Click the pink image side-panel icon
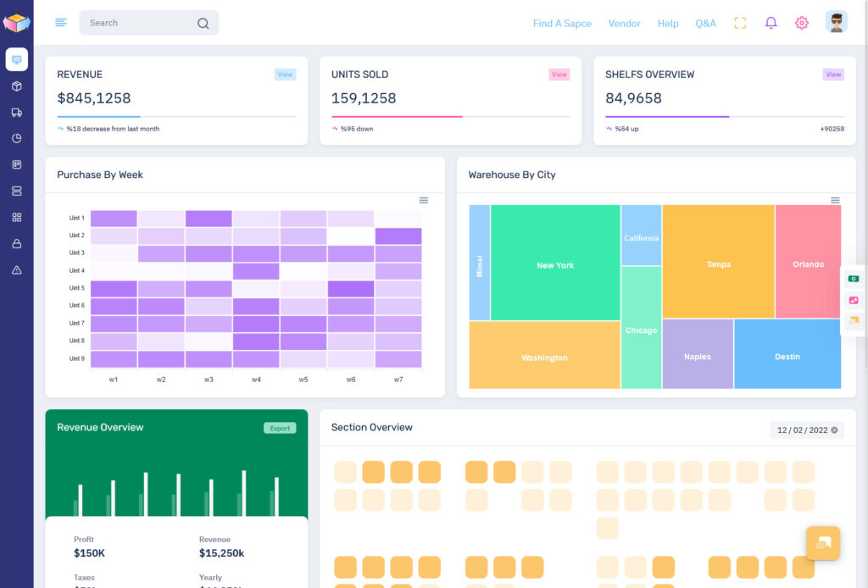 point(853,300)
